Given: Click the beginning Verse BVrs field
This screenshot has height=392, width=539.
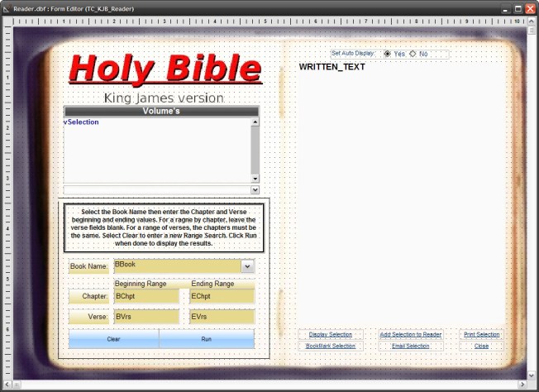Looking at the screenshot, I should [146, 317].
